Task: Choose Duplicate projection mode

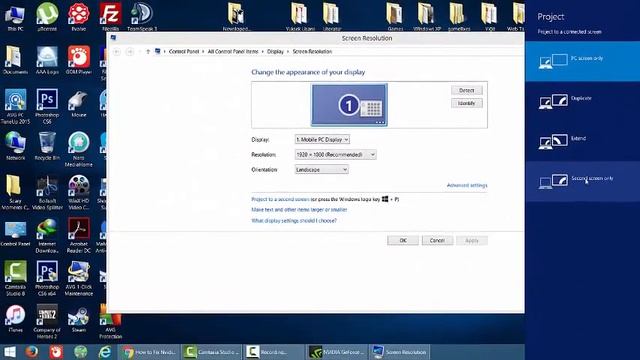Action: pos(582,101)
